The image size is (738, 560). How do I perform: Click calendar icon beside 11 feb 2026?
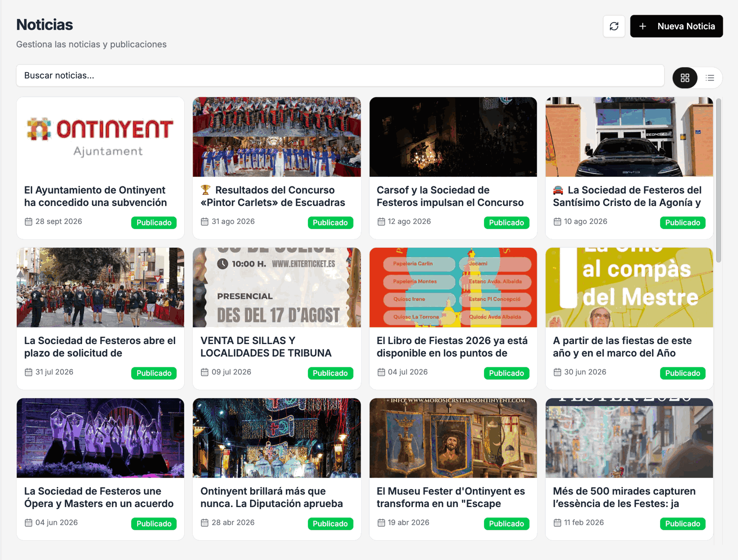pos(557,523)
